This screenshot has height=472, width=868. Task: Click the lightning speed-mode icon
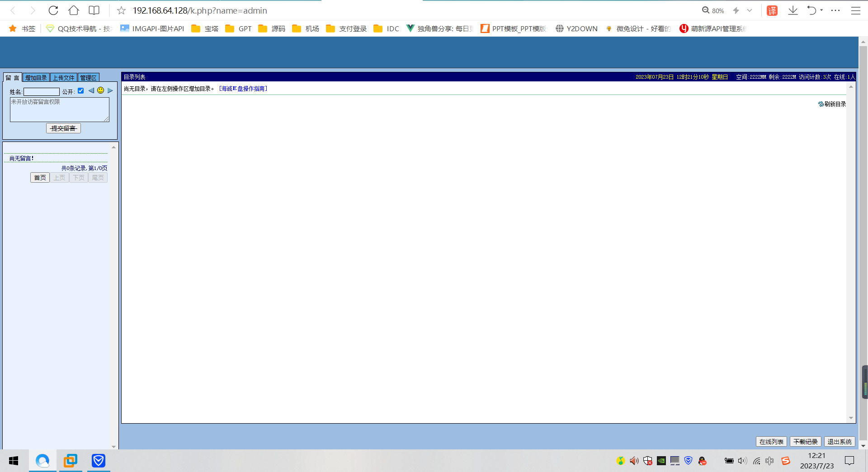tap(736, 10)
